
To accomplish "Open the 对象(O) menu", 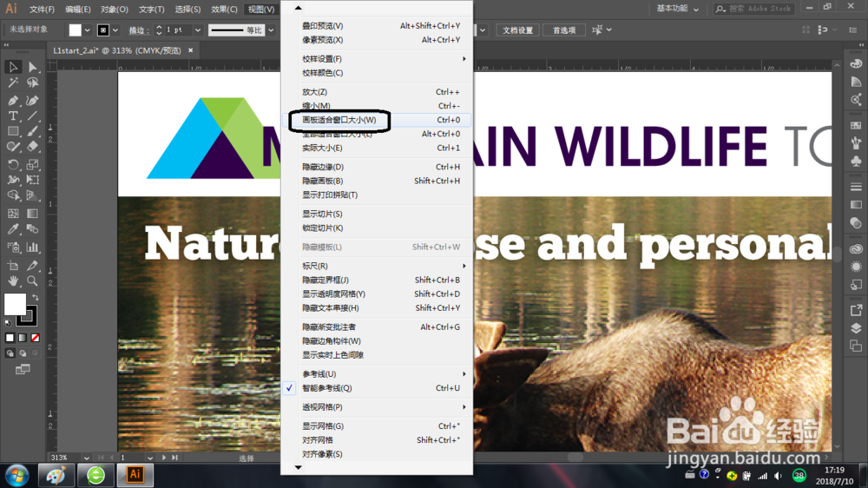I will pyautogui.click(x=114, y=10).
